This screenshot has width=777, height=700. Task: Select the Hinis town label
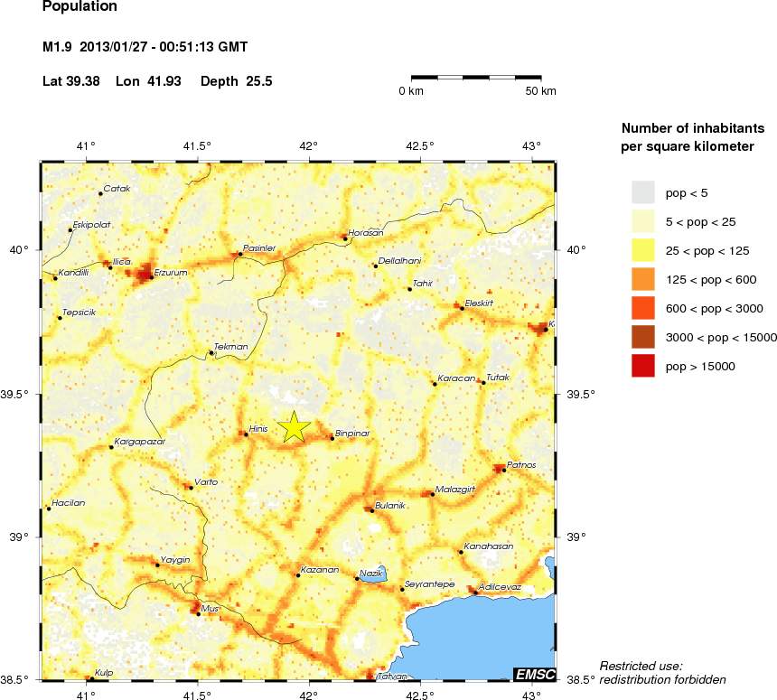coord(258,429)
